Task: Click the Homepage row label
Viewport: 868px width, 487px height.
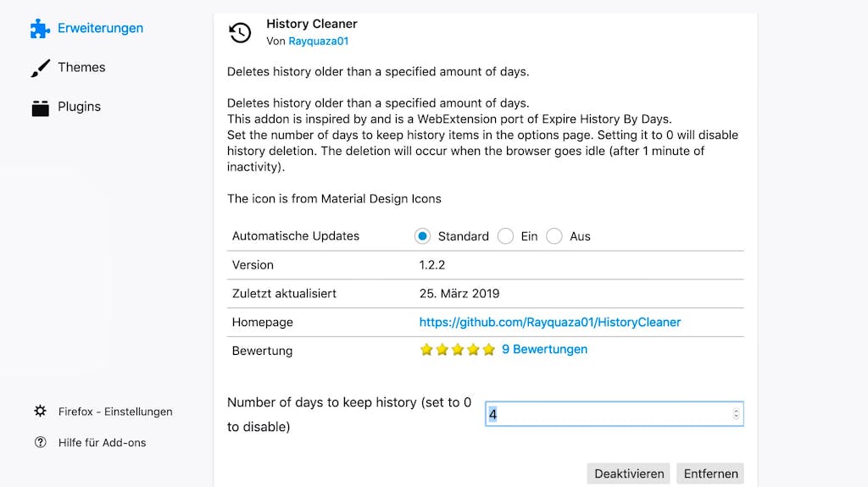Action: [263, 323]
